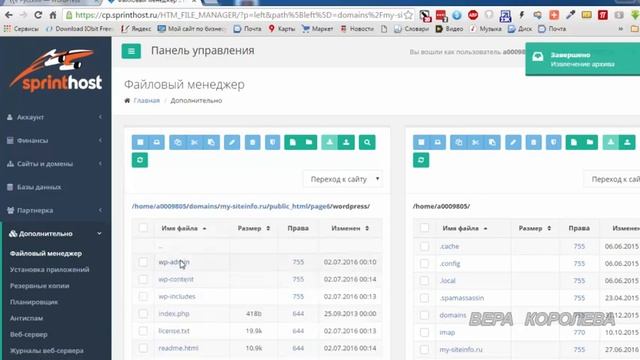Click the 'Завершено' notification popup
The height and width of the screenshot is (360, 640).
coord(583,59)
